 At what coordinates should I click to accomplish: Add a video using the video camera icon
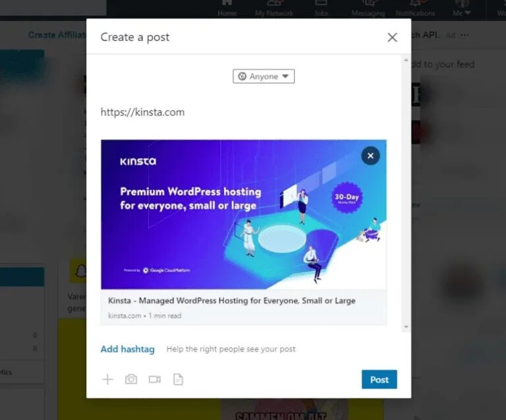click(x=155, y=379)
